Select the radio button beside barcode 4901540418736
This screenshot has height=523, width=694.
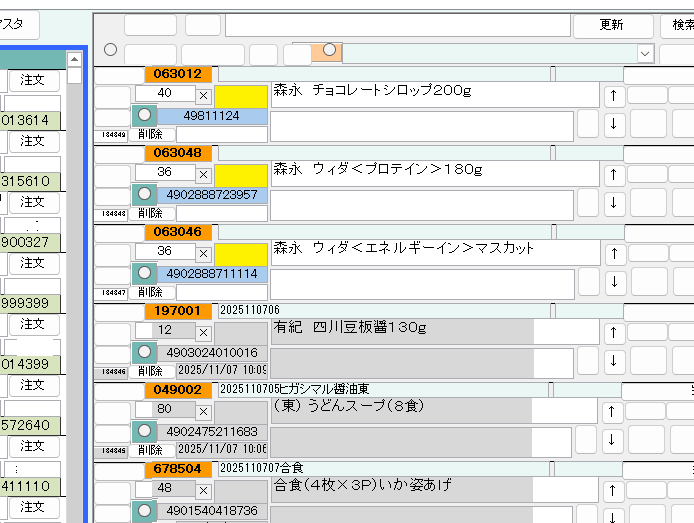tap(144, 510)
